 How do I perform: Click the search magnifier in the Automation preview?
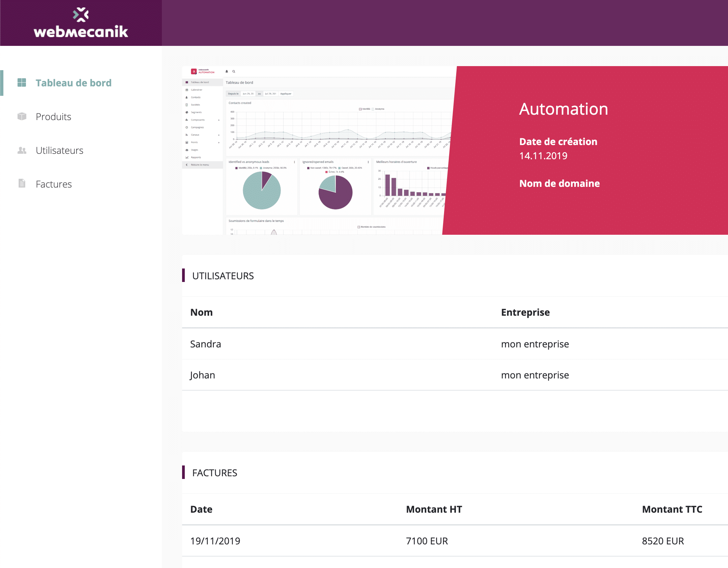click(234, 72)
